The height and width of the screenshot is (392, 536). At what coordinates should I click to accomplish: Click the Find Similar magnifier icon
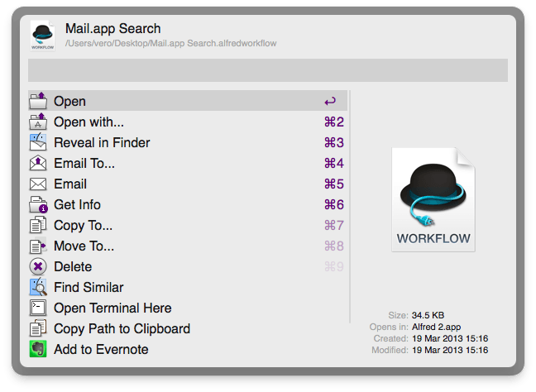38,288
